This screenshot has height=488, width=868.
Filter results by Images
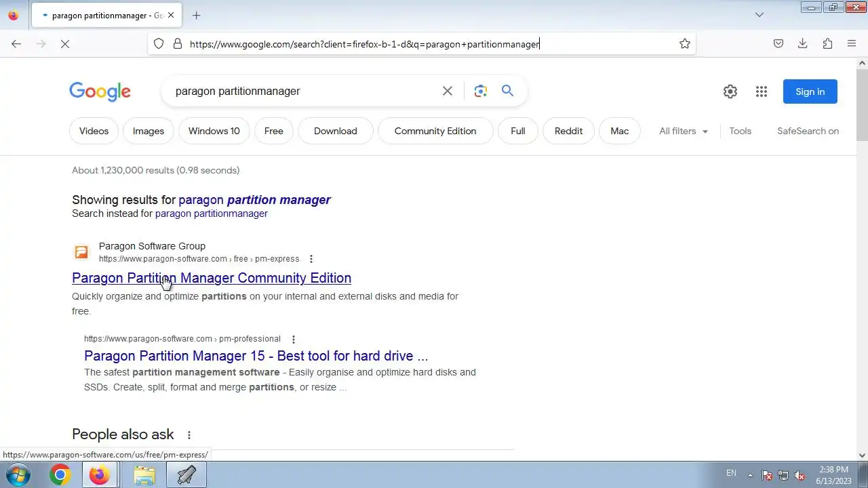(149, 131)
